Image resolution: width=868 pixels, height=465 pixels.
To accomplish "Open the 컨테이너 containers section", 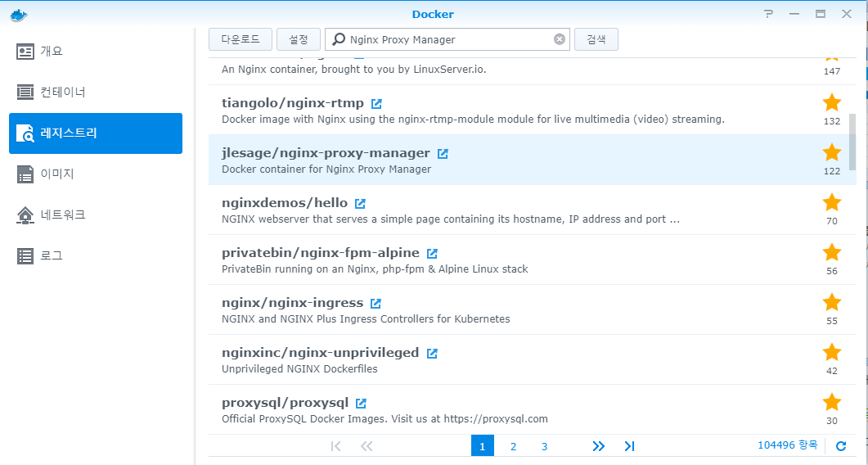I will pyautogui.click(x=96, y=92).
